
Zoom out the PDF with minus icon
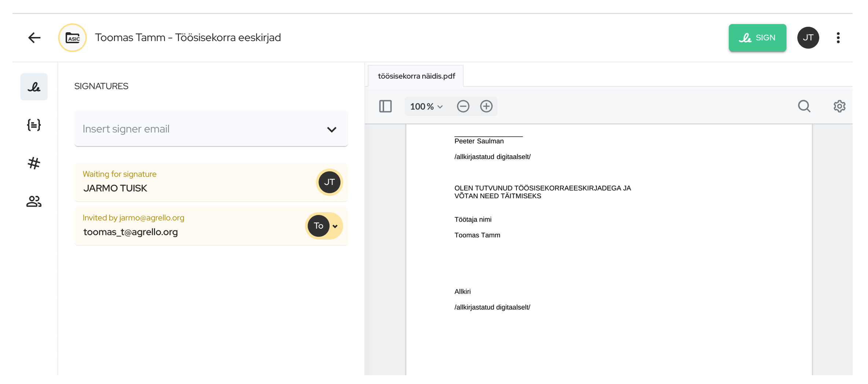tap(463, 106)
